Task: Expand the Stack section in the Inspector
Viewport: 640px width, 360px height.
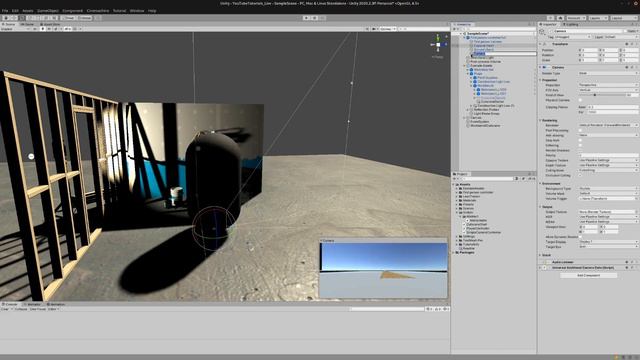Action: (x=541, y=256)
